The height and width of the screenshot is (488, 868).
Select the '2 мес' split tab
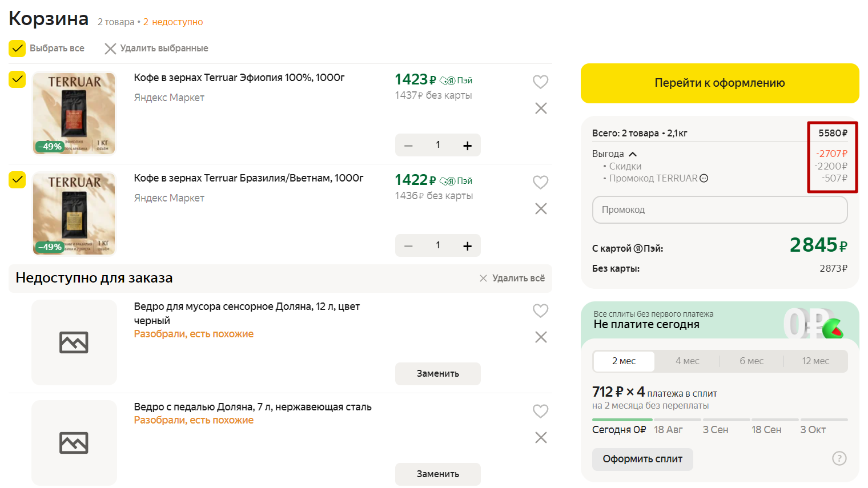point(624,361)
